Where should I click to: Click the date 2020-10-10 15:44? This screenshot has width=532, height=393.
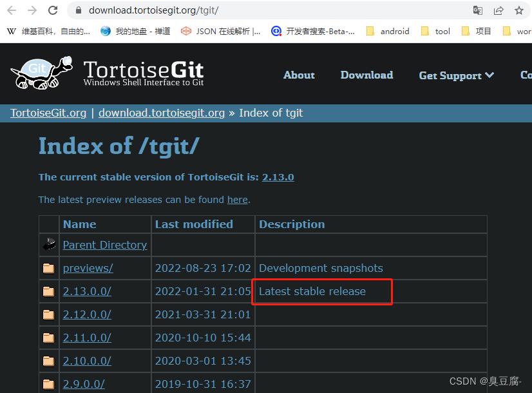click(x=203, y=338)
